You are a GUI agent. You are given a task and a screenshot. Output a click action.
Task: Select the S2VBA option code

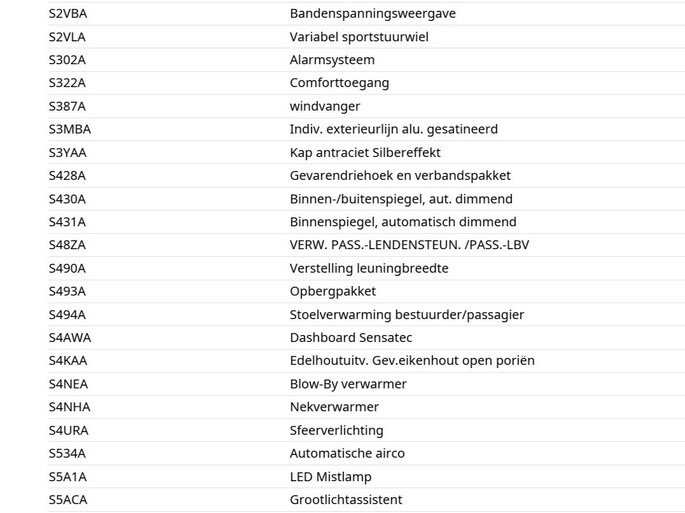click(68, 14)
